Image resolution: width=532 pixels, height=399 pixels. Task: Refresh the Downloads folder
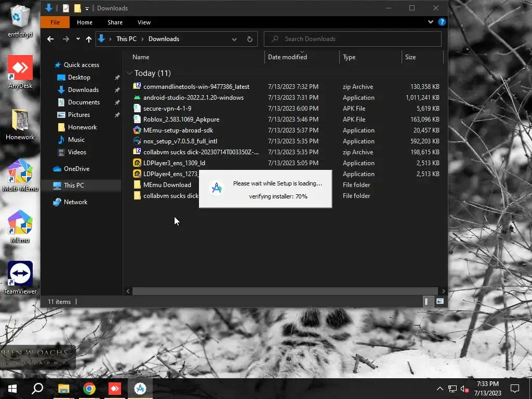point(250,39)
